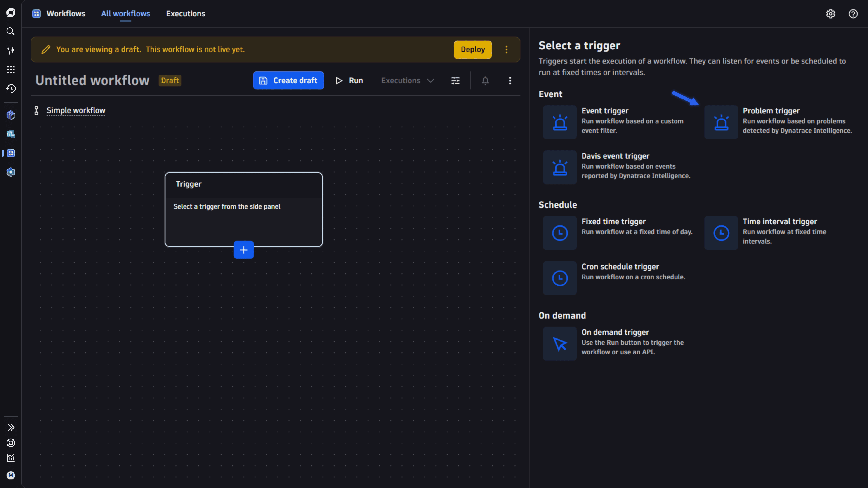Click the Simple workflow link
This screenshot has height=488, width=868.
[x=76, y=110]
